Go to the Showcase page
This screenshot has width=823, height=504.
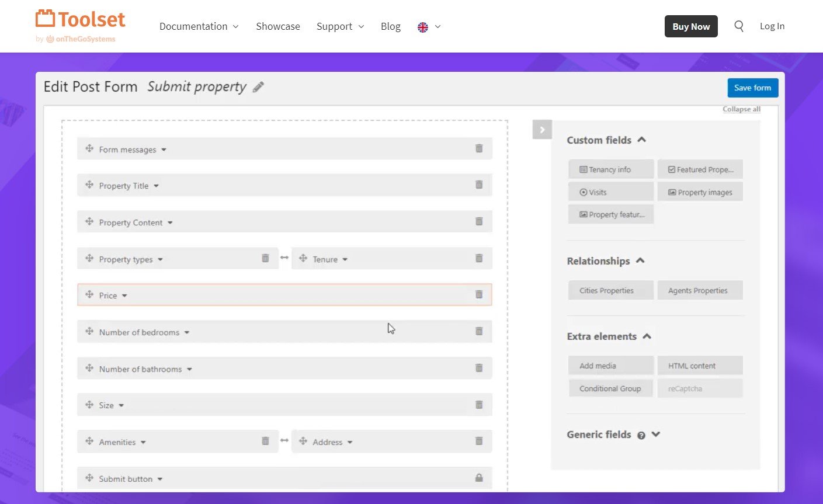coord(278,26)
